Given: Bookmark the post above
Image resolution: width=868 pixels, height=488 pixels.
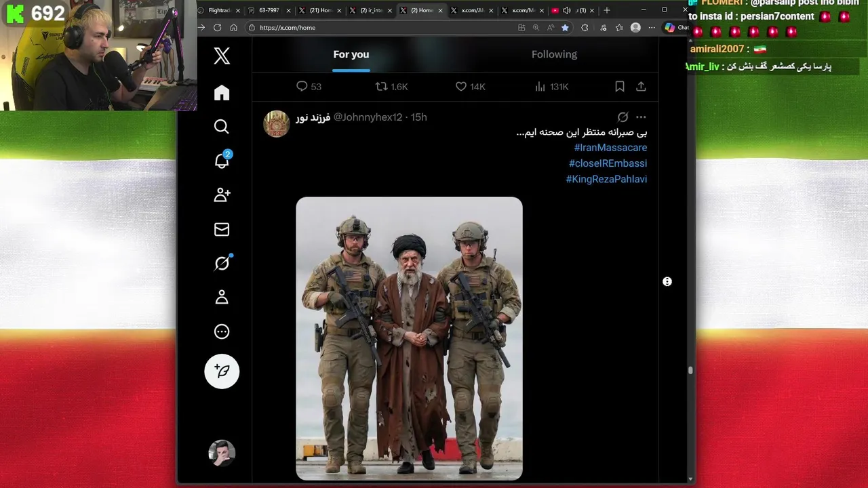Looking at the screenshot, I should [620, 86].
